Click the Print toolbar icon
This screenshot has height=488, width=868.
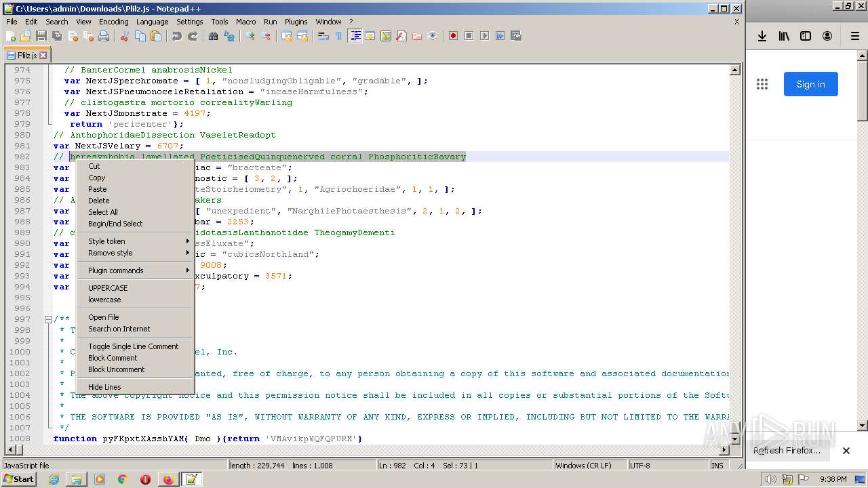(104, 36)
